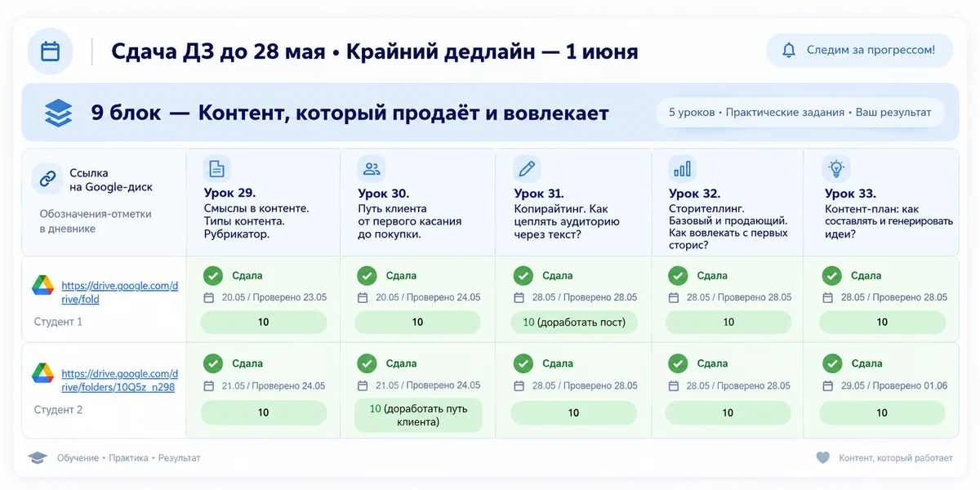Viewport: 980px width, 490px height.
Task: Click small calendar icon beside 20.05 / Проверено 23.05
Action: tap(209, 297)
